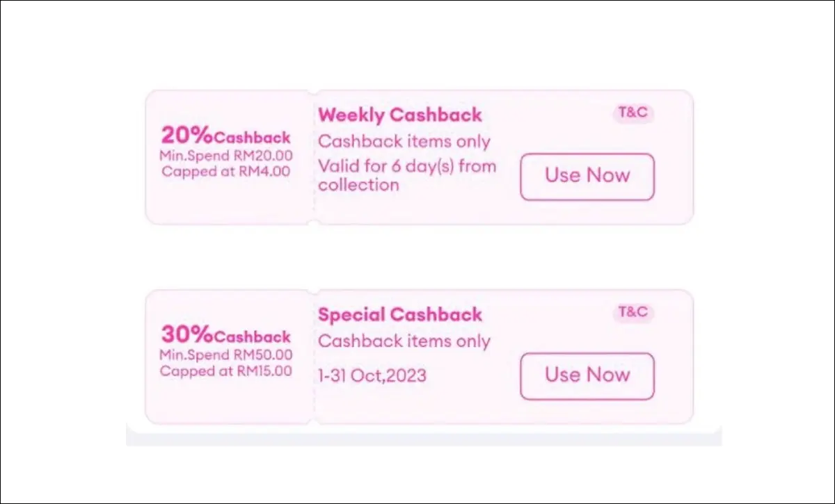Click the 30% Cashback label

pyautogui.click(x=226, y=336)
